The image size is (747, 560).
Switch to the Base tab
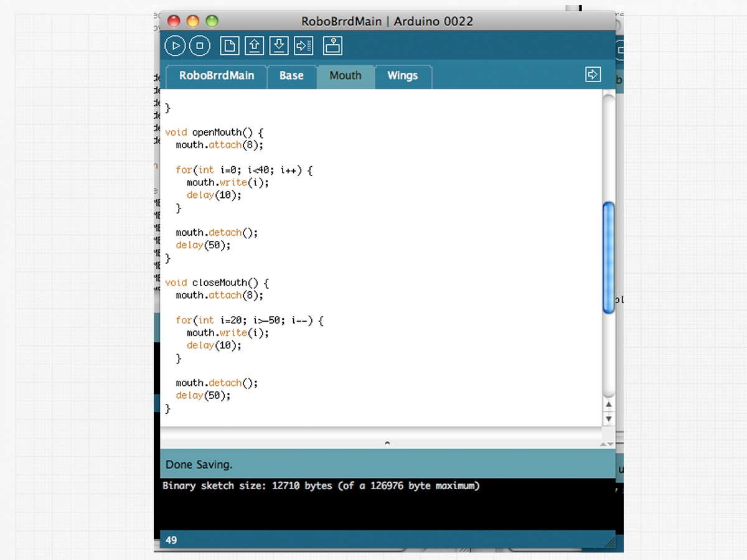[x=291, y=76]
